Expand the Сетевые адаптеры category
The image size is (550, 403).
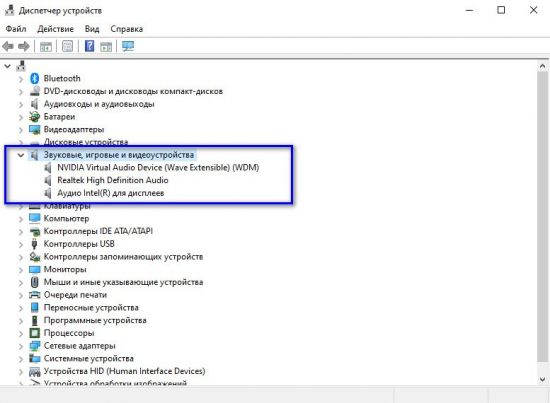21,346
